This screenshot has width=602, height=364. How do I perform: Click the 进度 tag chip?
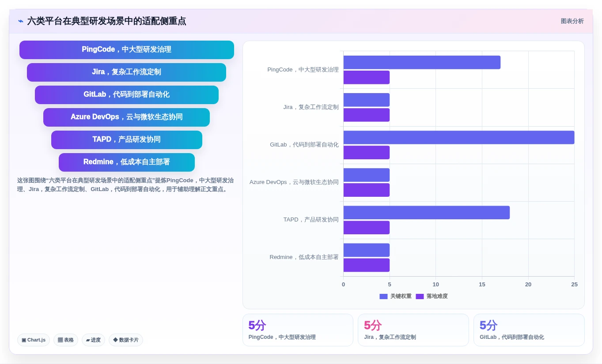[93, 340]
